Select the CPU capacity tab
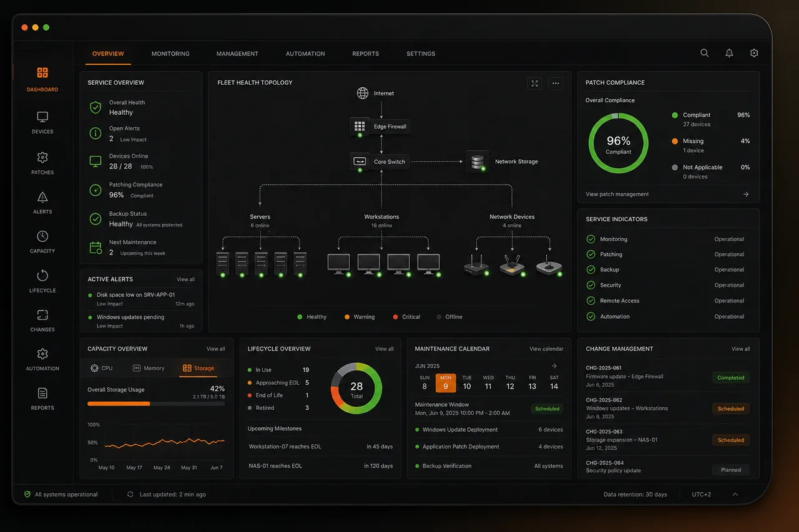 (102, 368)
